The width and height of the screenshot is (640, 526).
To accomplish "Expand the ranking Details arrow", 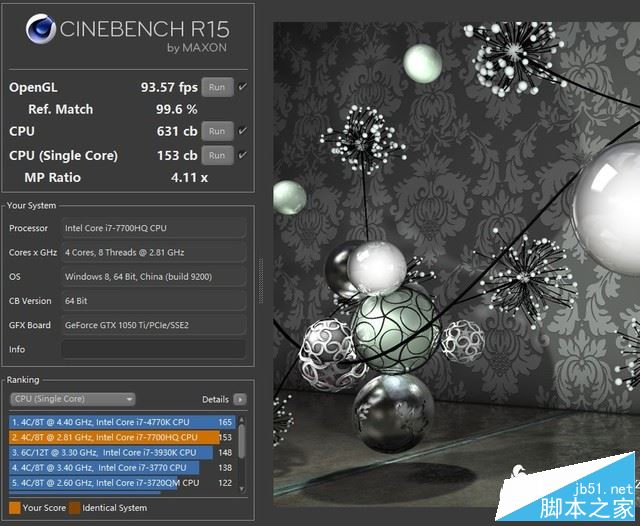I will 240,399.
